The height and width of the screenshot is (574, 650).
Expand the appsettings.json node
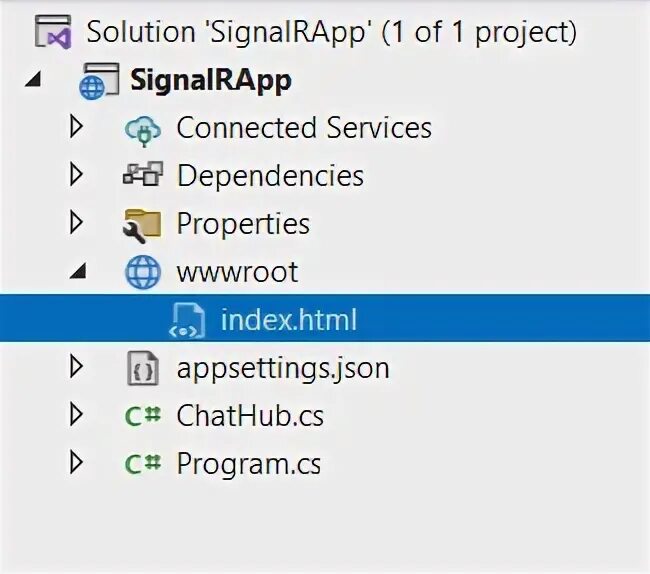76,368
